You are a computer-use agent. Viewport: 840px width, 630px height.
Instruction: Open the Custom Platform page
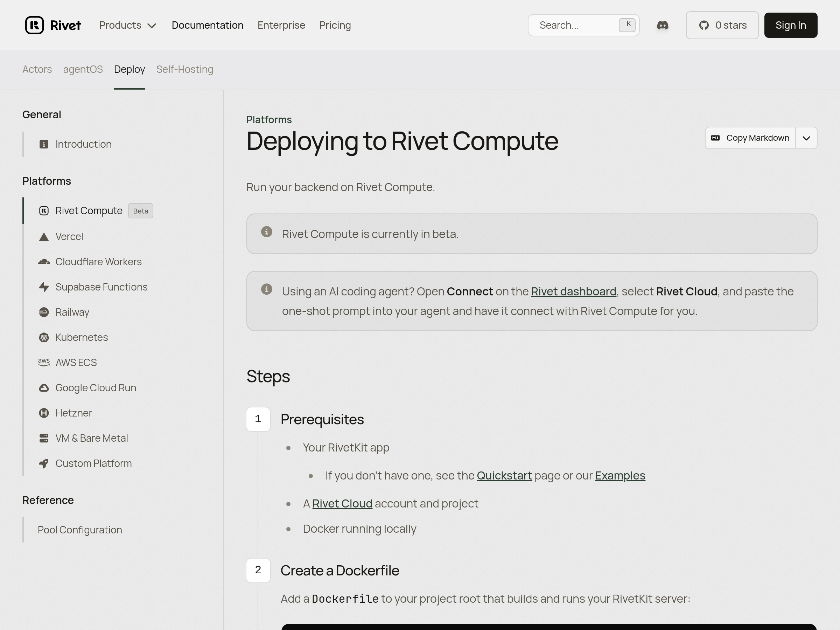pyautogui.click(x=93, y=463)
